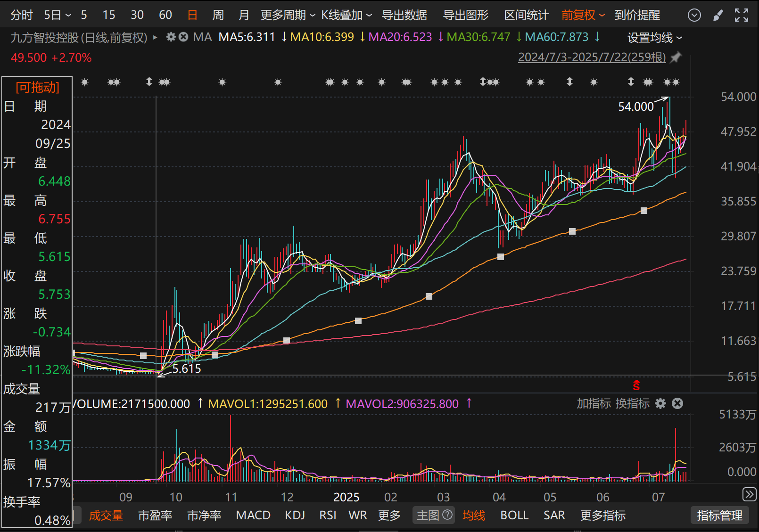This screenshot has height=532, width=759.
Task: Click the MA20:6.523 value label
Action: [x=400, y=37]
